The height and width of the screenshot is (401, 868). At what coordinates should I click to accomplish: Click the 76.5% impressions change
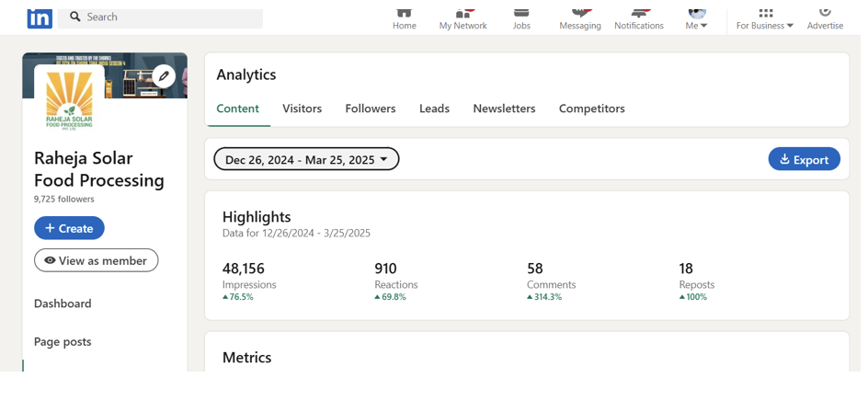pyautogui.click(x=238, y=297)
